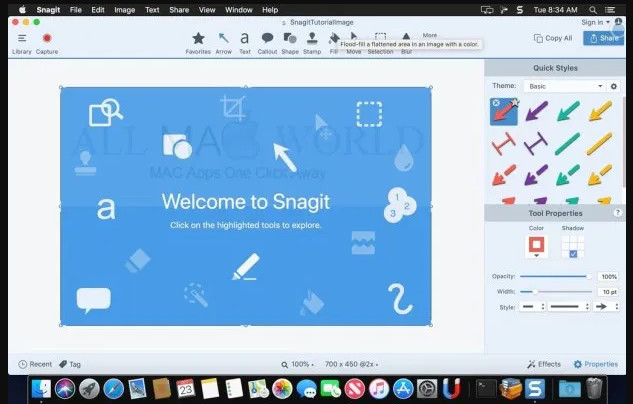This screenshot has height=404, width=633.
Task: Click the Opacity 100% value field
Action: [608, 276]
